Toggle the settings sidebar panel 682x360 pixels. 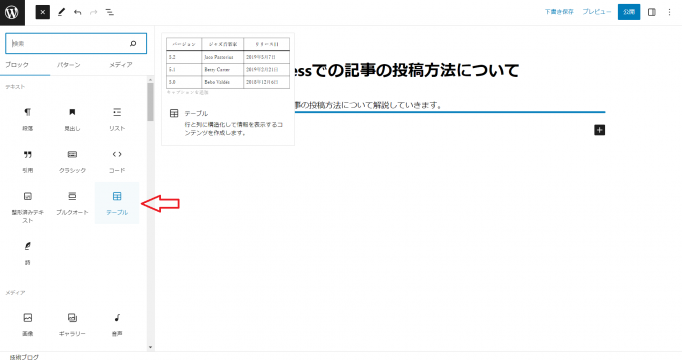(x=652, y=12)
